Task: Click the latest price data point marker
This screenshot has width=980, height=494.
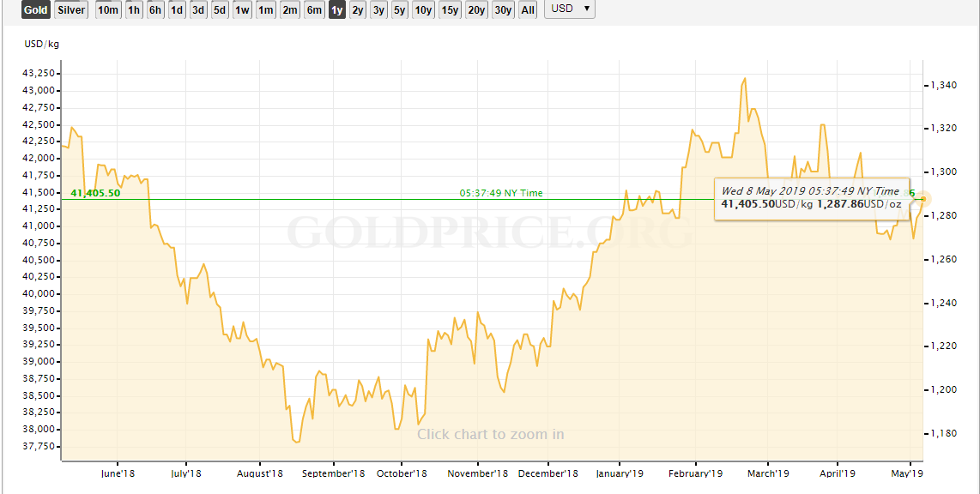Action: pyautogui.click(x=923, y=199)
